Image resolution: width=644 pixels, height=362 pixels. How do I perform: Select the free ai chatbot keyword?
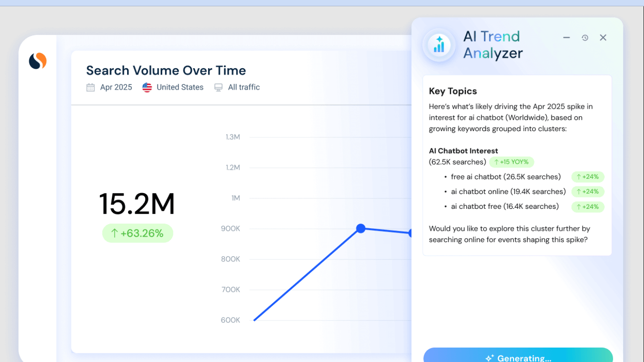pyautogui.click(x=506, y=177)
